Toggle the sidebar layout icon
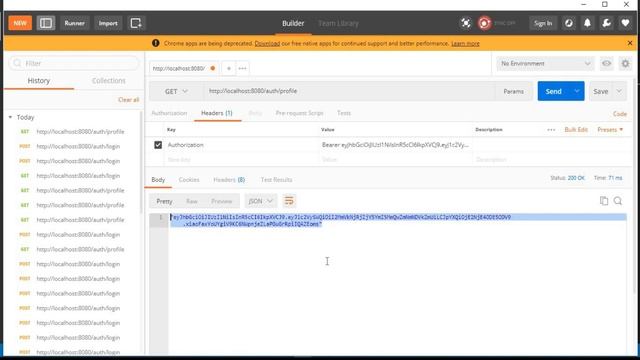Viewport: 640px width, 360px height. coord(46,23)
